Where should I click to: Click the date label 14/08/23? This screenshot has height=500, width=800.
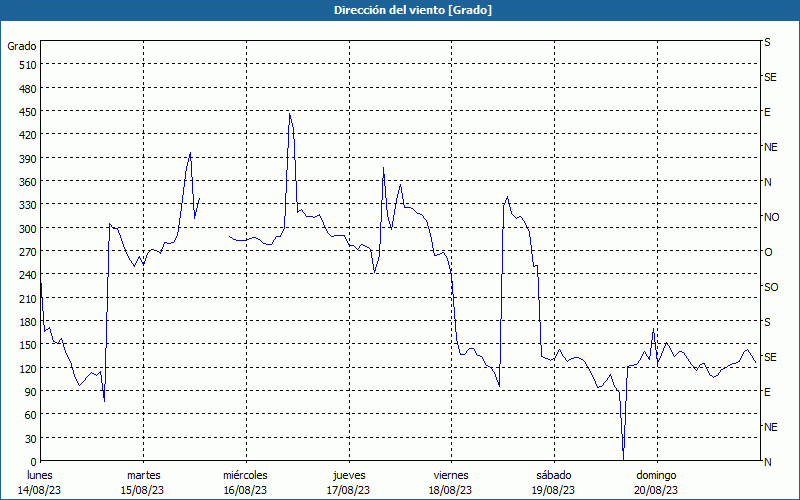click(39, 490)
